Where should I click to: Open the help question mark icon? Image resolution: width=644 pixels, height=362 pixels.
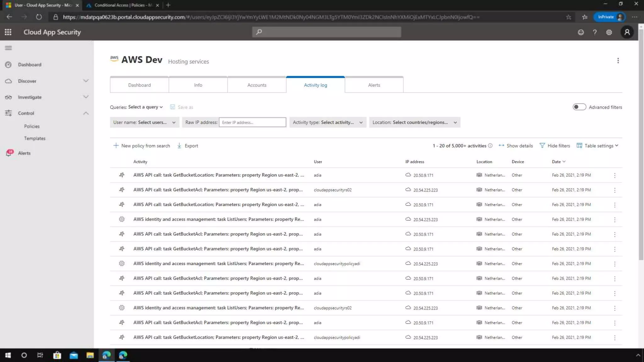[595, 32]
